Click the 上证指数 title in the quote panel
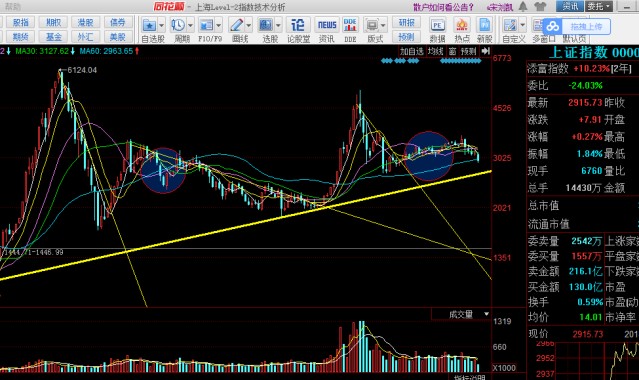Viewport: 639px width, 380px height. (x=579, y=52)
